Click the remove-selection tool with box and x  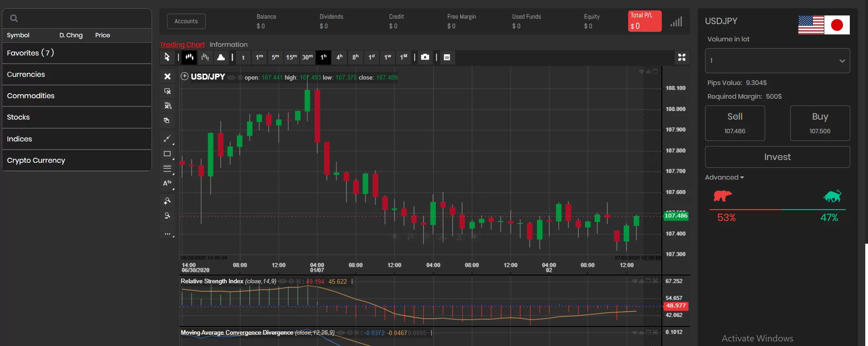[x=168, y=91]
